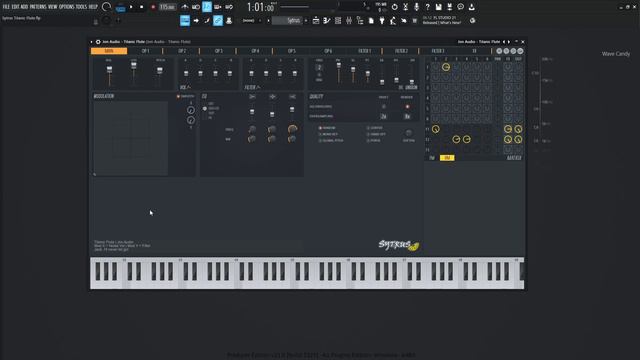Change Draft oversampling value 2x

point(383,116)
